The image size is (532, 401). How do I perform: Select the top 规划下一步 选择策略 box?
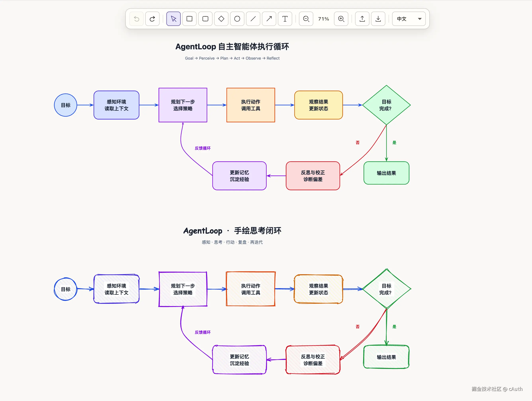pyautogui.click(x=183, y=105)
